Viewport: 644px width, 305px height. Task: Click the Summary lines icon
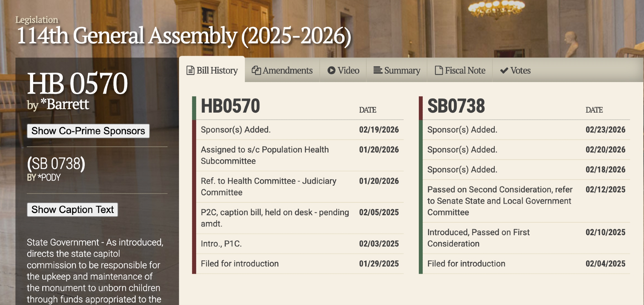pyautogui.click(x=378, y=70)
